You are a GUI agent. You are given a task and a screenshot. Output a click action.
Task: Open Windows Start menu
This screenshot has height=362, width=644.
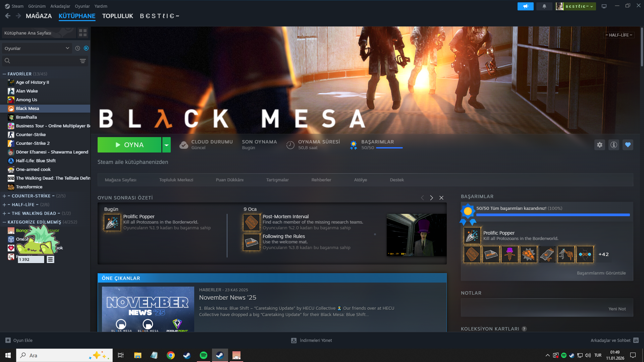[x=8, y=355]
